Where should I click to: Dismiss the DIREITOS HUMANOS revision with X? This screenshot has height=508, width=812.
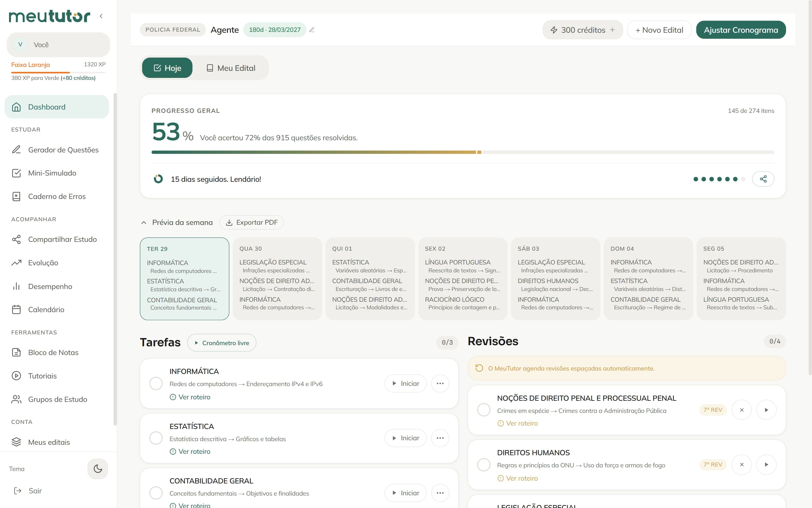[x=742, y=464]
